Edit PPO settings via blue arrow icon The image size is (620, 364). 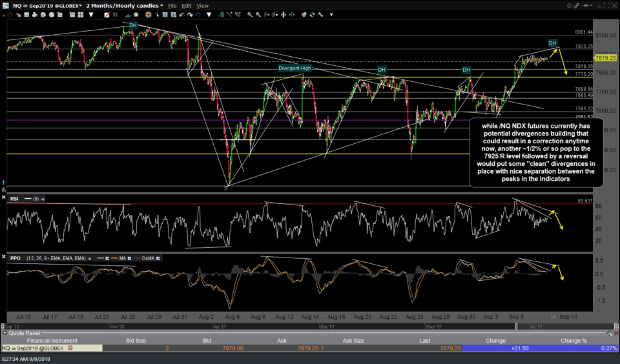pos(89,258)
